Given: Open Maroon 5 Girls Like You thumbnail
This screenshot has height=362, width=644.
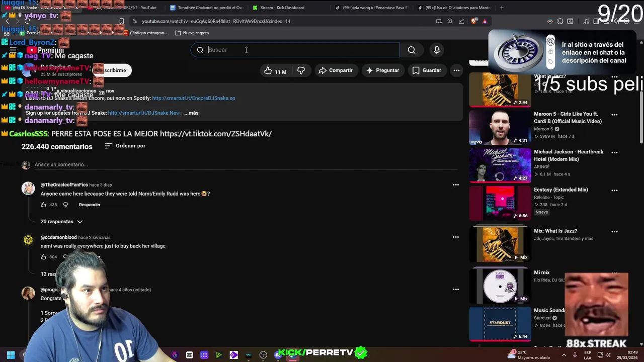Looking at the screenshot, I should 500,127.
